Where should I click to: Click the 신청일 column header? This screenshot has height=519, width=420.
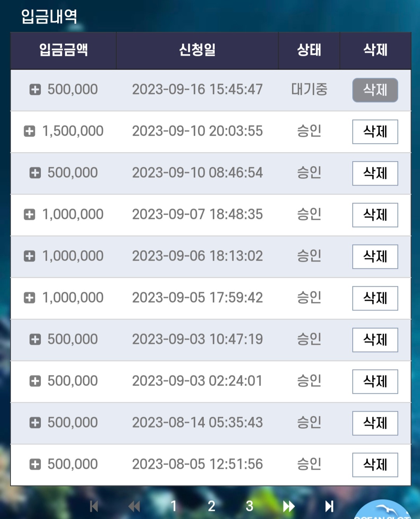tap(197, 50)
